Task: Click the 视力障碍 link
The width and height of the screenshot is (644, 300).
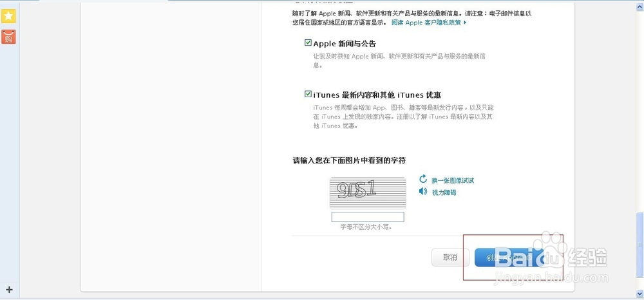Action: click(444, 192)
